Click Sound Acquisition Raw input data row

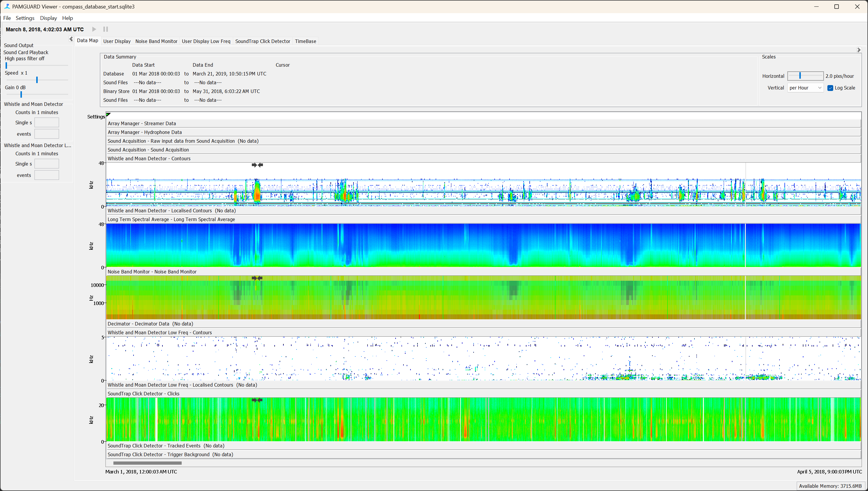(x=484, y=141)
